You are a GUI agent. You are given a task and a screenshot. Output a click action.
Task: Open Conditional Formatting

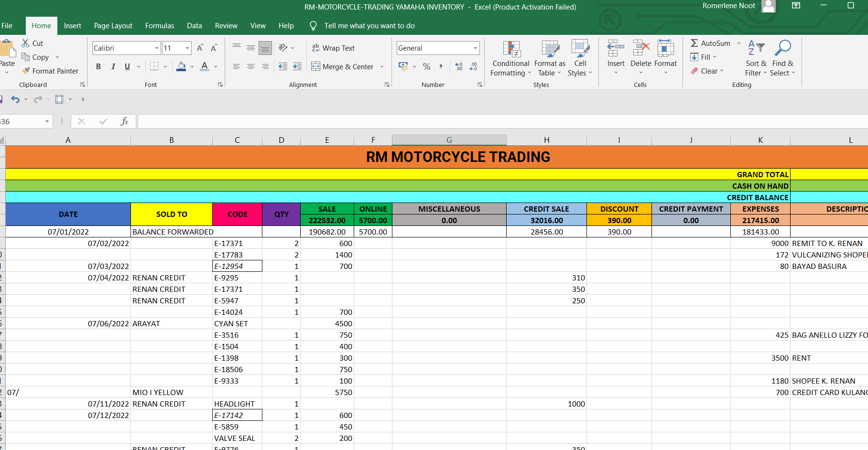click(x=511, y=58)
